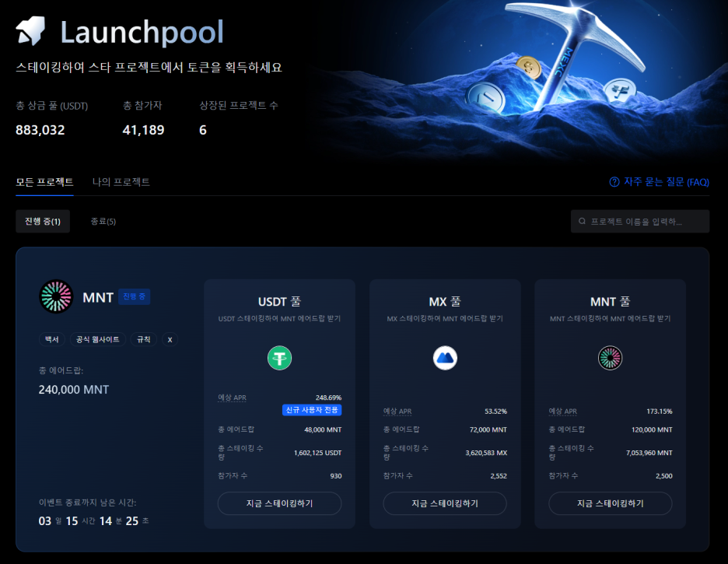Click the USDT 풀 card title
728x564 pixels.
pyautogui.click(x=279, y=302)
